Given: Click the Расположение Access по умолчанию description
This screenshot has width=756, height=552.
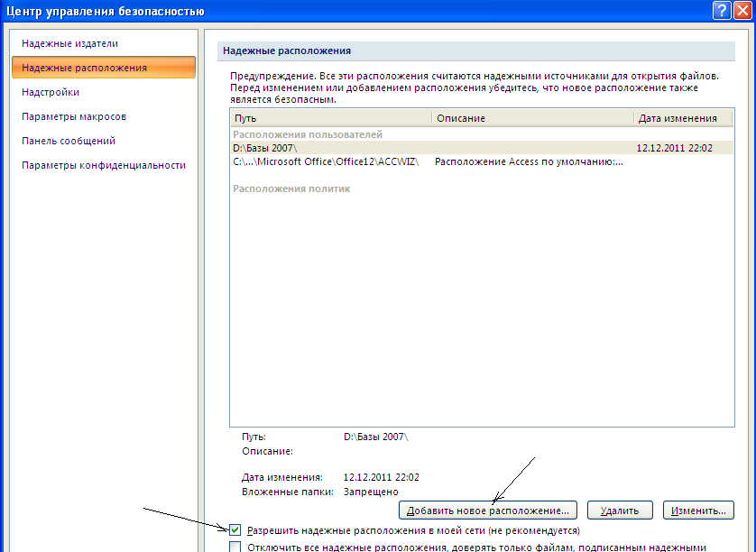Looking at the screenshot, I should (529, 162).
